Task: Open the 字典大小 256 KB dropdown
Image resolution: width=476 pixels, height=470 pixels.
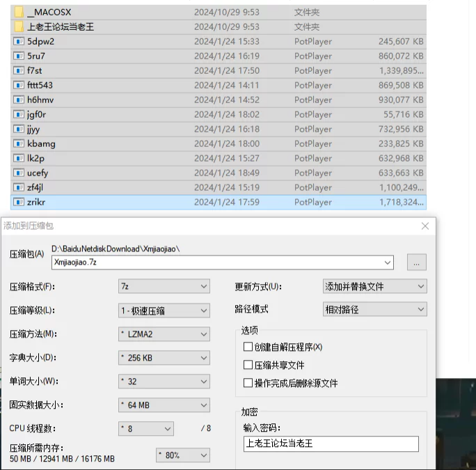Action: 164,358
